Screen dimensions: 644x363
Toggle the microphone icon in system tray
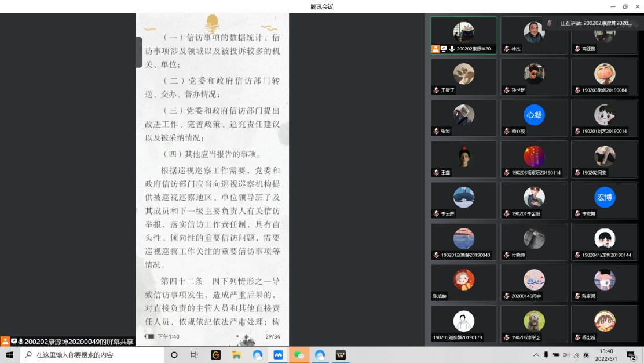point(546,355)
